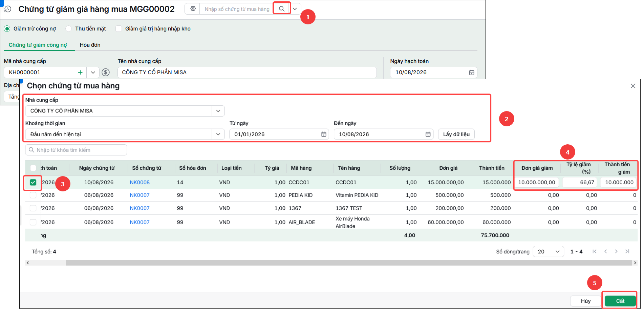
Task: Click the horizontal scrollbar left arrow
Action: tap(28, 263)
